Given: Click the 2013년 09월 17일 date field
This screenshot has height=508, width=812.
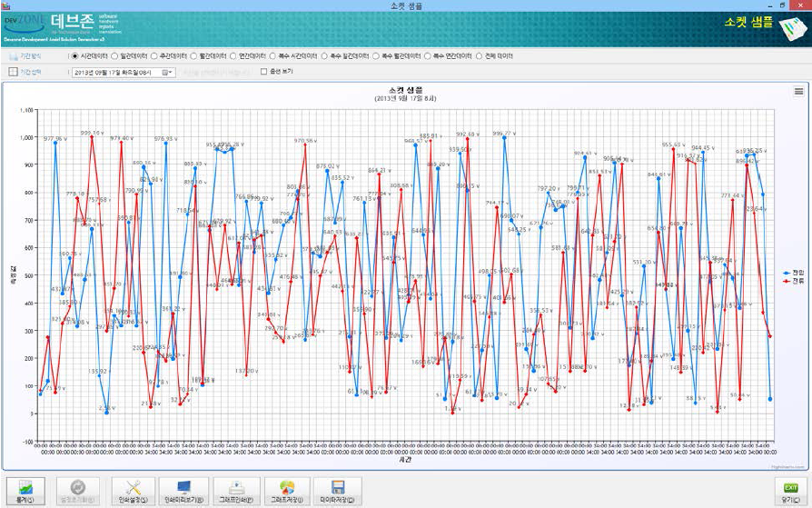Looking at the screenshot, I should click(x=117, y=73).
